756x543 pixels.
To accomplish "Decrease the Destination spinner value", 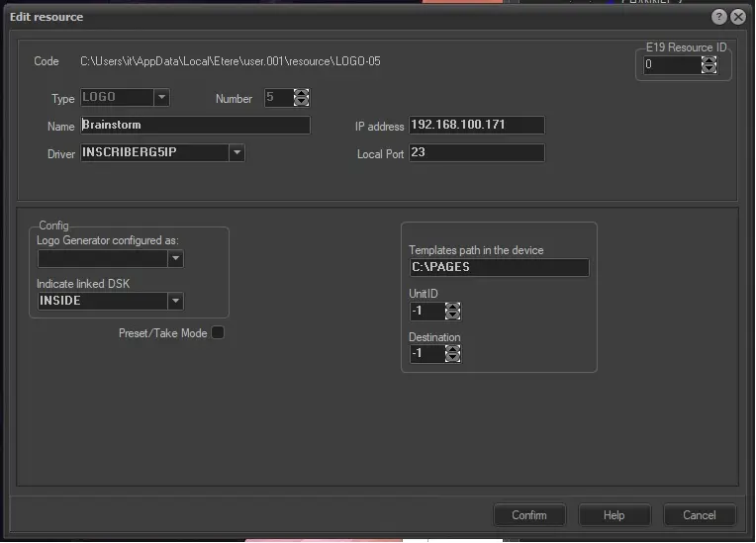I will [x=452, y=359].
